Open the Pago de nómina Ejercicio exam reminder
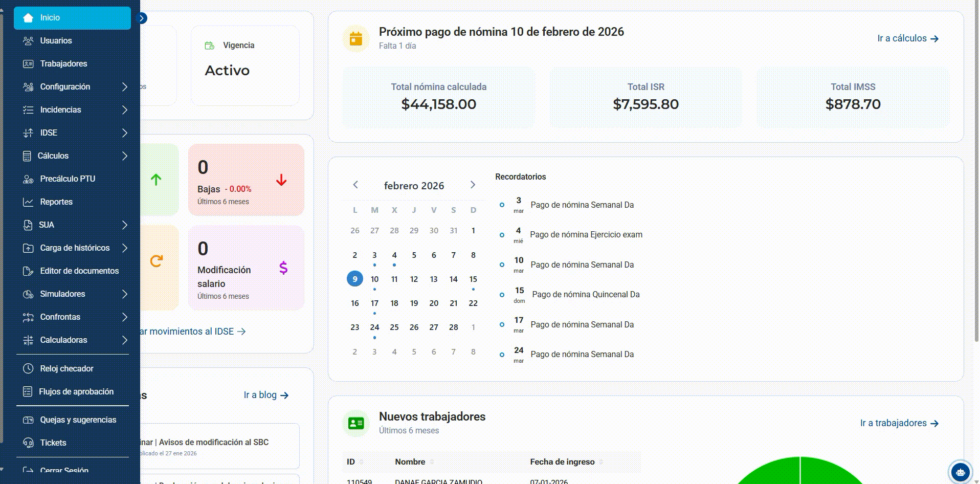The height and width of the screenshot is (484, 980). click(x=586, y=235)
